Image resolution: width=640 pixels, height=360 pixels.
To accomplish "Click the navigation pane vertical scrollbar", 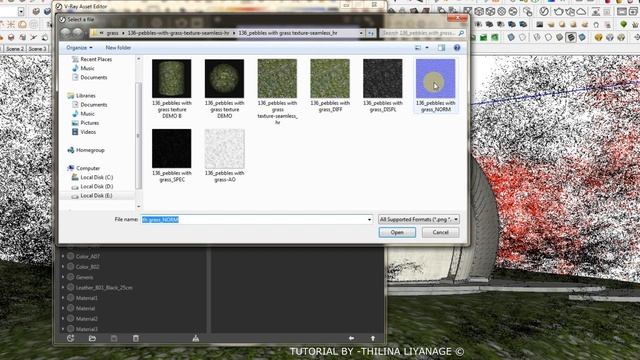I will (x=138, y=135).
